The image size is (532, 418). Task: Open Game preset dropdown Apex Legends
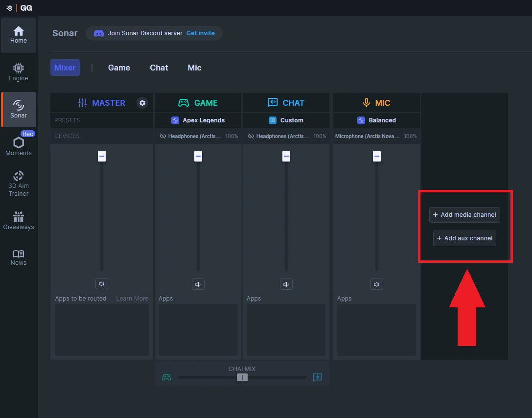click(x=198, y=120)
